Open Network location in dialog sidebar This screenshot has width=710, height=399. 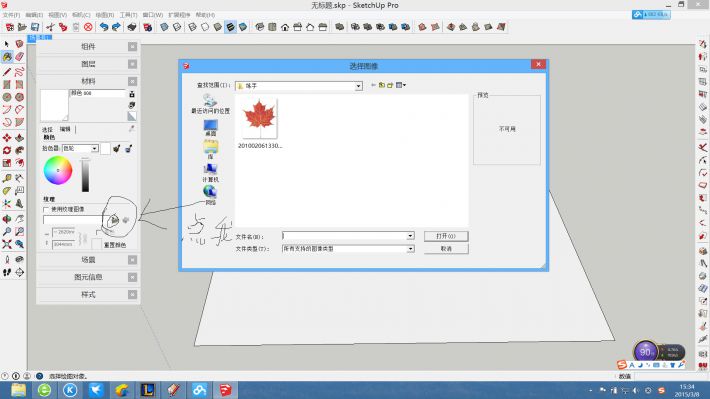click(x=210, y=195)
